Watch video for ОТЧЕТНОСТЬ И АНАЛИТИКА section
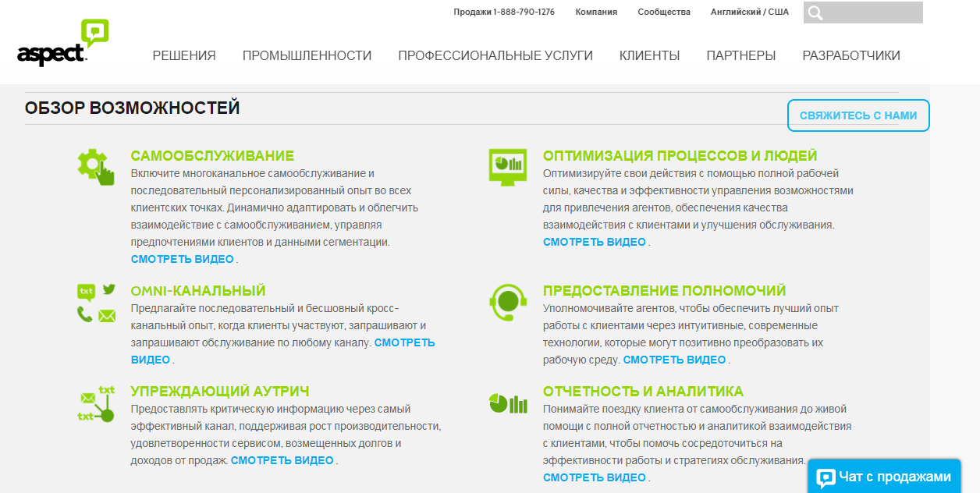This screenshot has width=980, height=493. point(595,477)
